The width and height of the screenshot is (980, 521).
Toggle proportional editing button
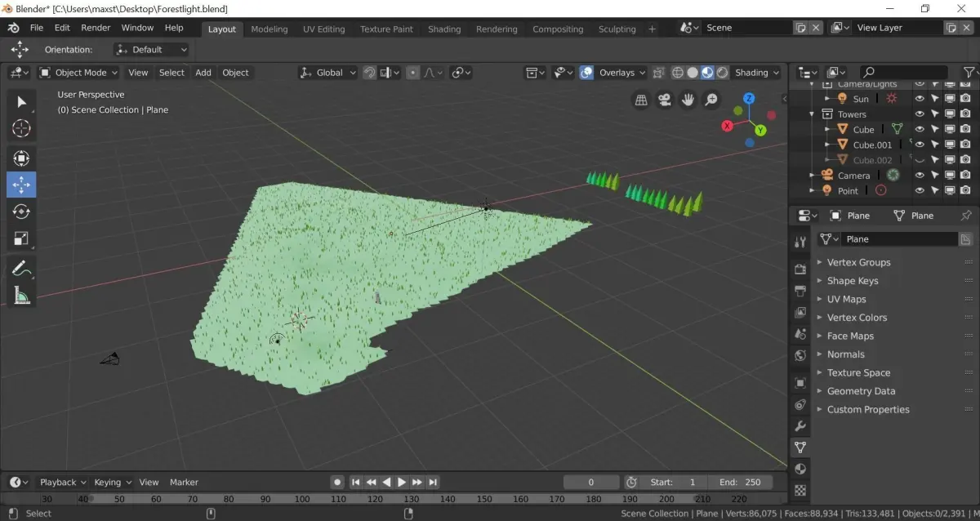tap(413, 73)
